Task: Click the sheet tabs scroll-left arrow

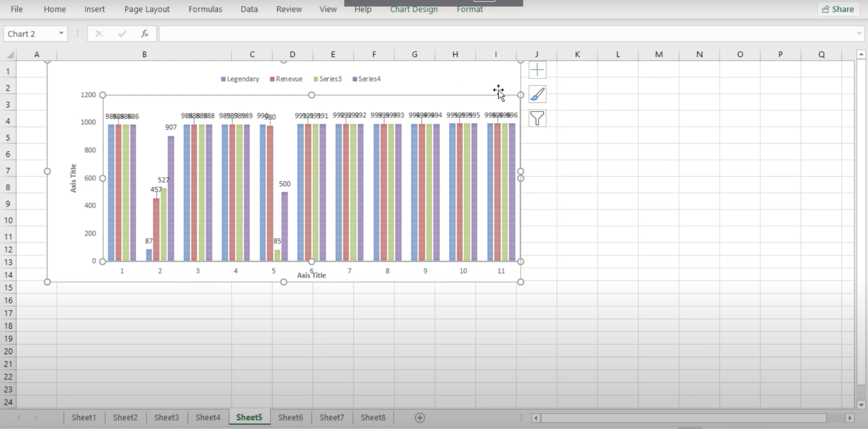Action: click(19, 417)
